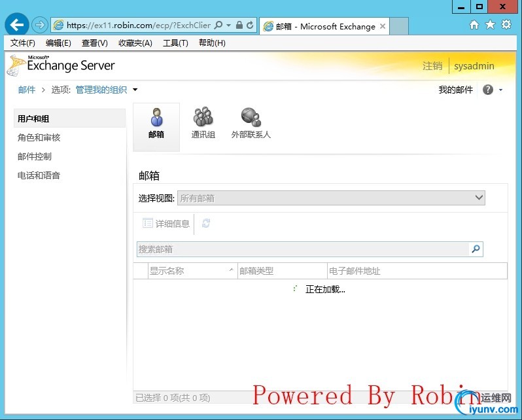522x420 pixels.
Task: Click the '已选择 0 项(共 0 项)' status text
Action: pyautogui.click(x=173, y=398)
